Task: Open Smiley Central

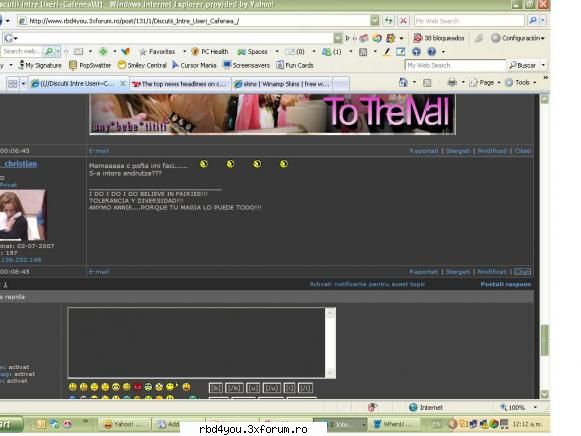Action: point(142,65)
